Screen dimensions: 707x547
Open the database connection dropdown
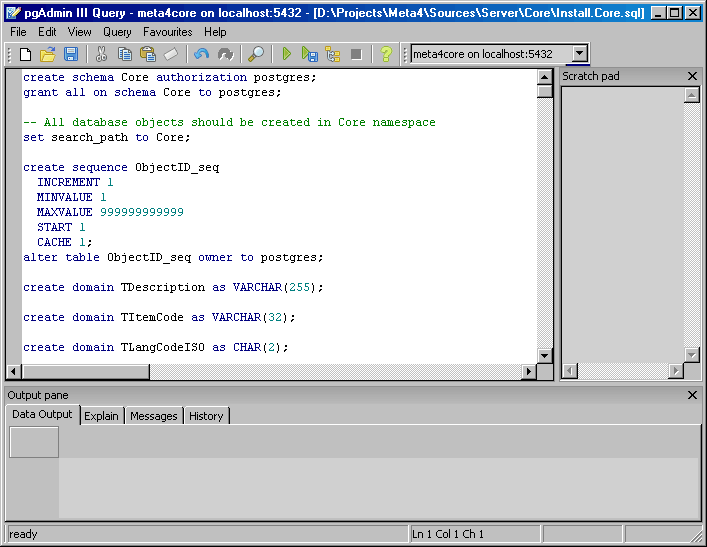click(x=580, y=54)
